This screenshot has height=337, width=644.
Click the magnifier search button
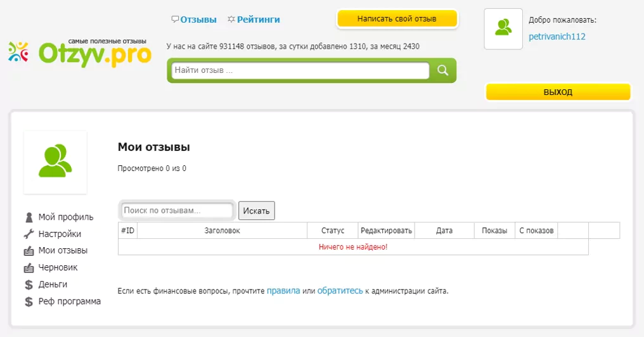[442, 70]
